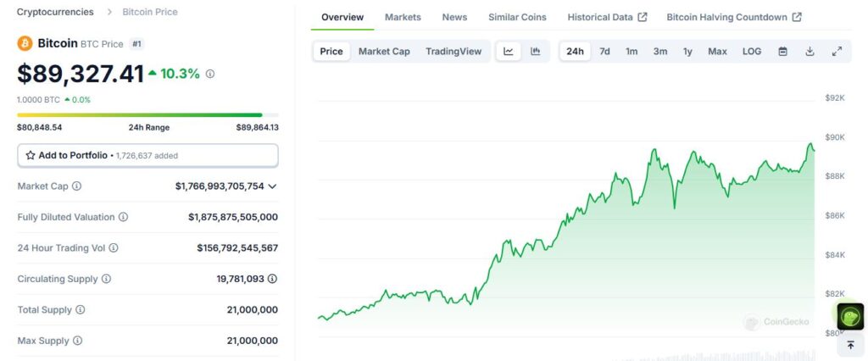868x361 pixels.
Task: Click the 1.0000 BTC text
Action: click(x=38, y=100)
